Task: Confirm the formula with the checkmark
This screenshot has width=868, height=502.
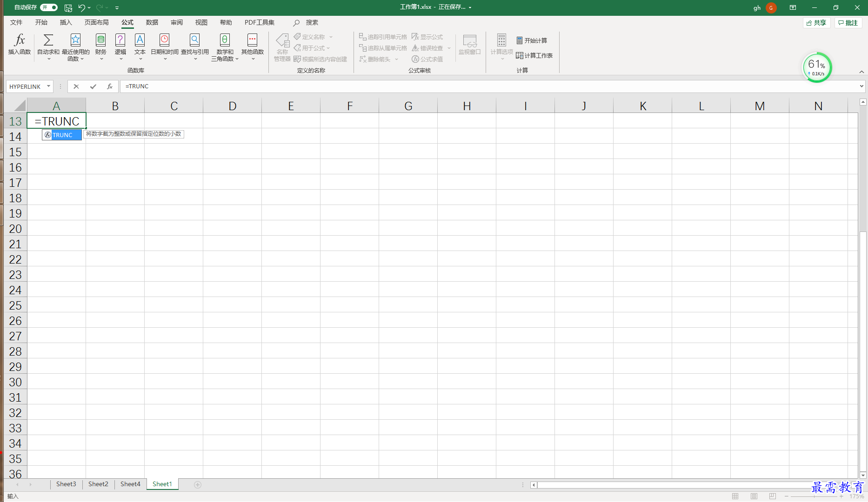Action: (93, 86)
